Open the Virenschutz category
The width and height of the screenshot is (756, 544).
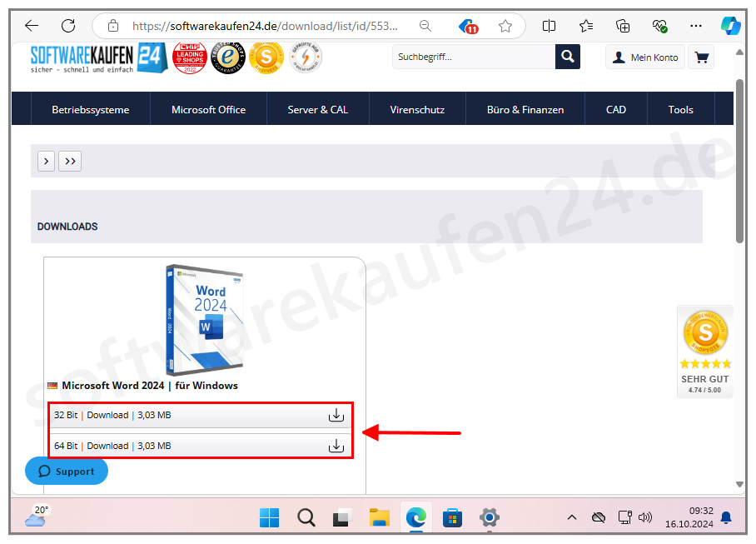417,109
